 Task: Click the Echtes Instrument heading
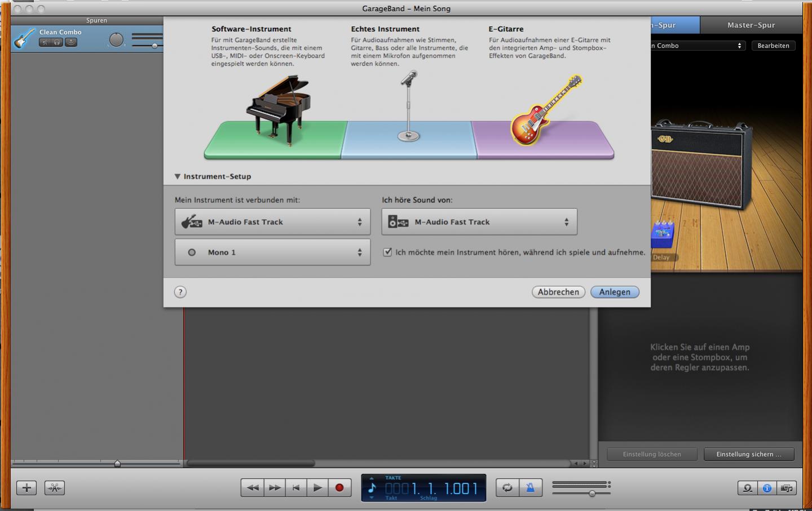pos(385,29)
